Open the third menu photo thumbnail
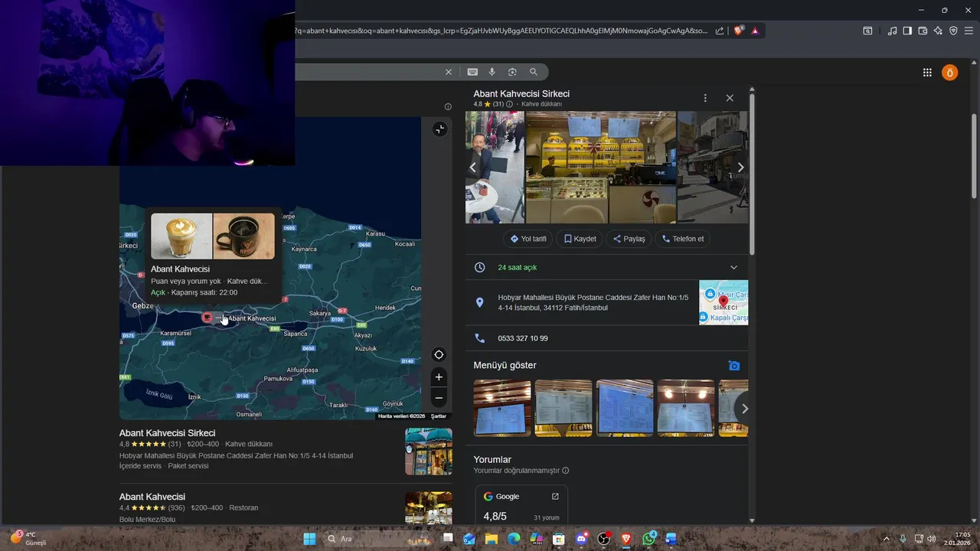The height and width of the screenshot is (551, 980). 625,408
